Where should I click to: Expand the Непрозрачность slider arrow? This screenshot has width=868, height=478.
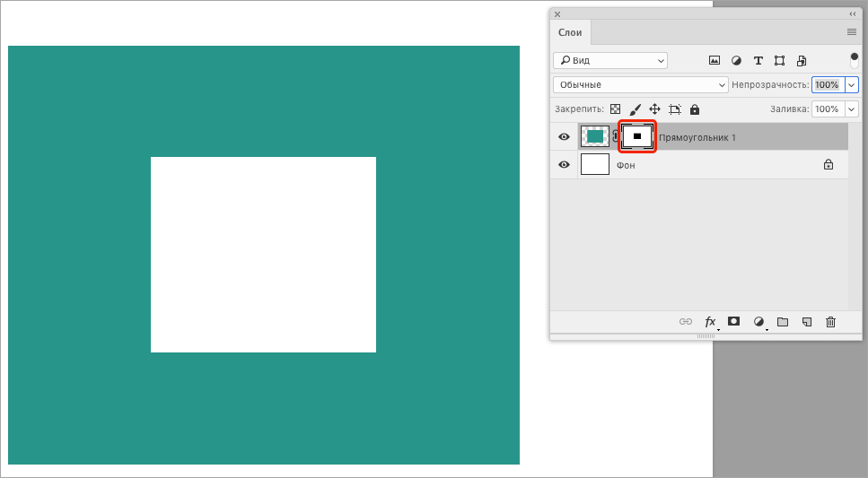tap(852, 84)
